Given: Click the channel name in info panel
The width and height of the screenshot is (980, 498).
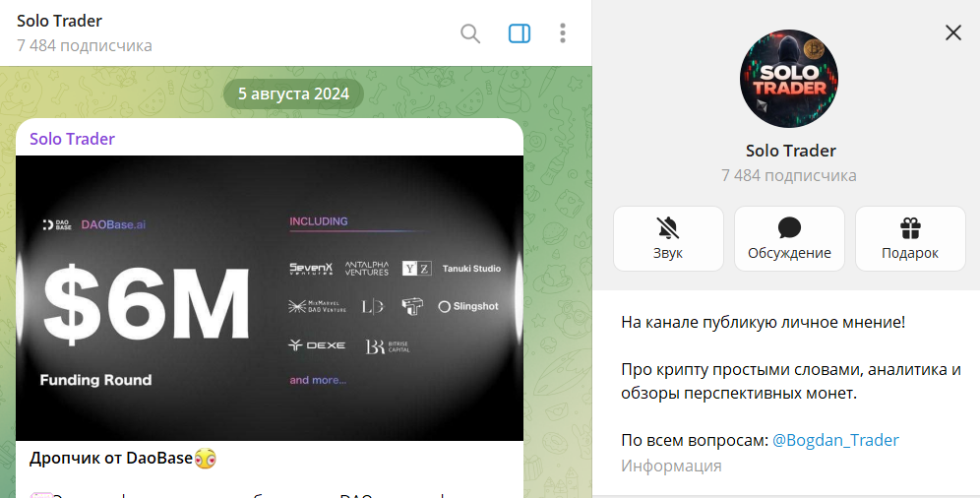Looking at the screenshot, I should (x=791, y=151).
